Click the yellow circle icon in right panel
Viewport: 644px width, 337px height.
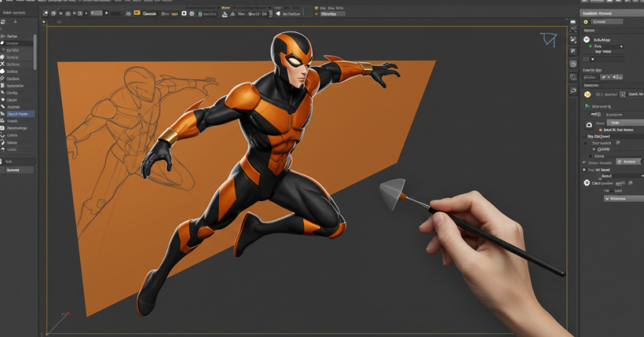[x=586, y=22]
